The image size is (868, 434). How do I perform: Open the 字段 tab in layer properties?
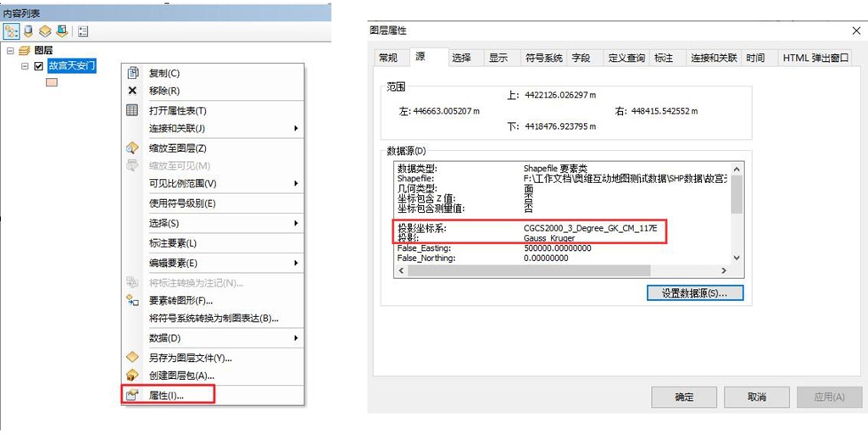coord(581,58)
